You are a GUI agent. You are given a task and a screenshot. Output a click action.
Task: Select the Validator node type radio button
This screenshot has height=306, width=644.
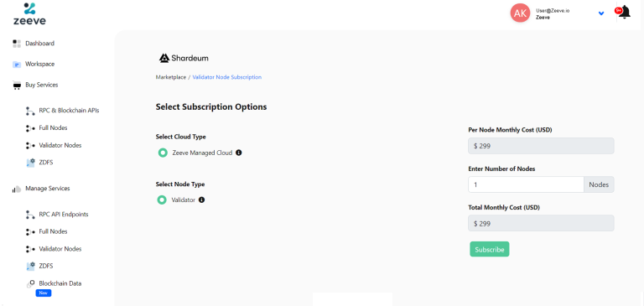click(x=162, y=200)
